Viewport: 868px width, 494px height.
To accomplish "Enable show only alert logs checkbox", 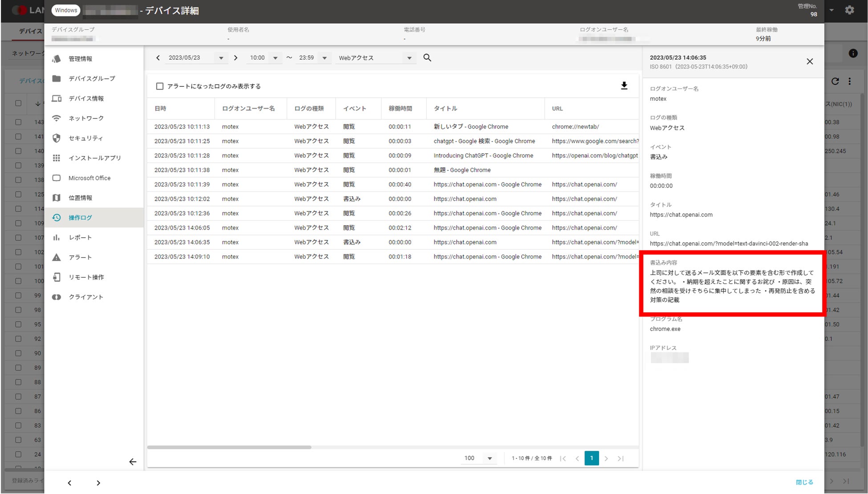I will click(160, 86).
